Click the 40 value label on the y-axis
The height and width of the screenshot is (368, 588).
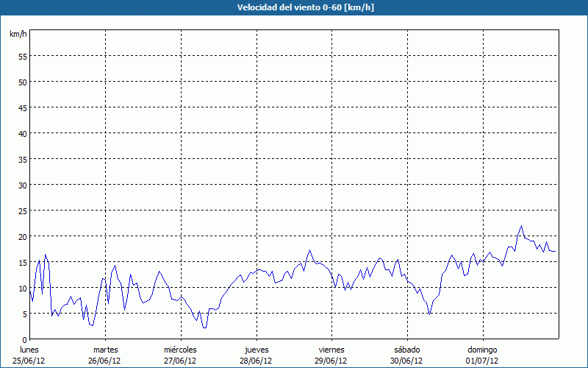22,133
